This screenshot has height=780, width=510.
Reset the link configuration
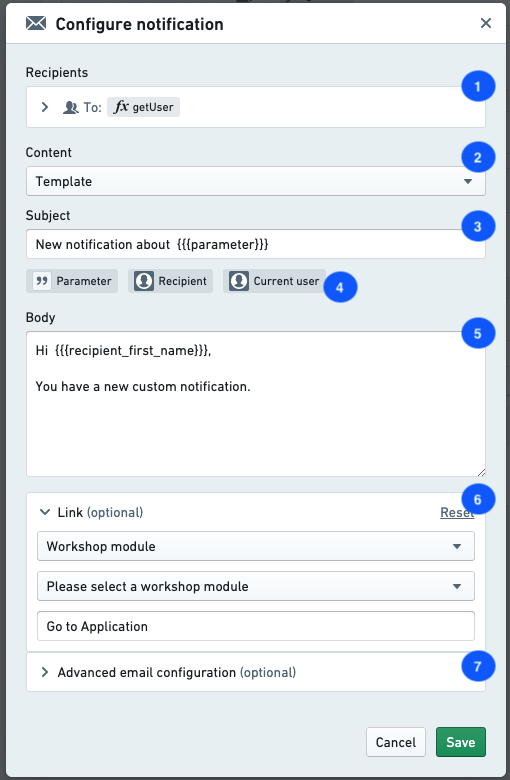(457, 512)
